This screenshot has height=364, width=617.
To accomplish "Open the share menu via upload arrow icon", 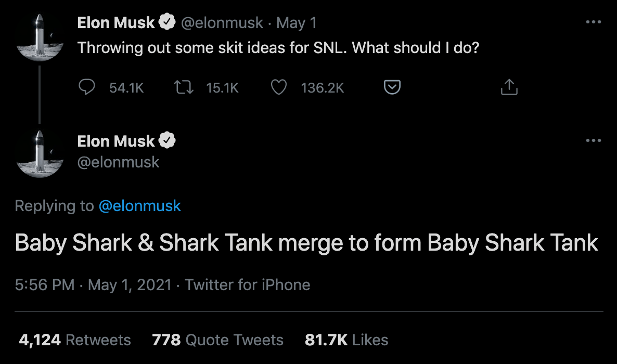I will click(509, 88).
